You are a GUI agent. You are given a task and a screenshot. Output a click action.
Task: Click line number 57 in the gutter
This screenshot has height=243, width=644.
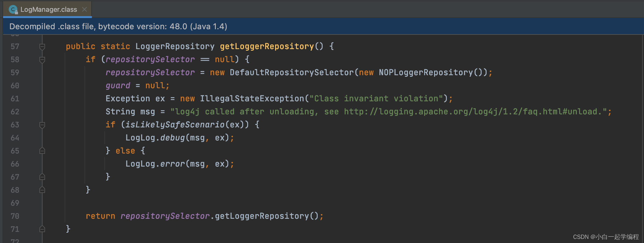15,47
